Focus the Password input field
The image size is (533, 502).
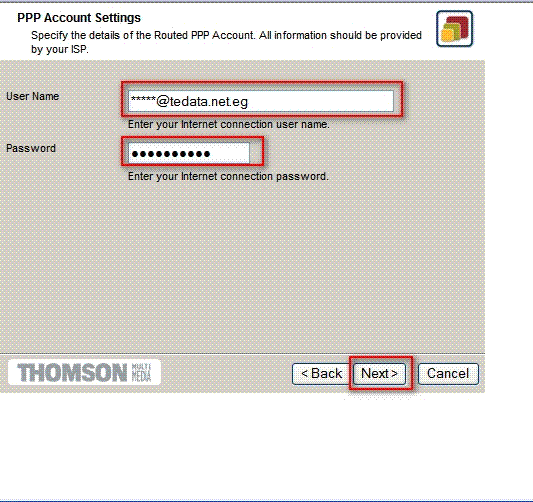point(189,153)
